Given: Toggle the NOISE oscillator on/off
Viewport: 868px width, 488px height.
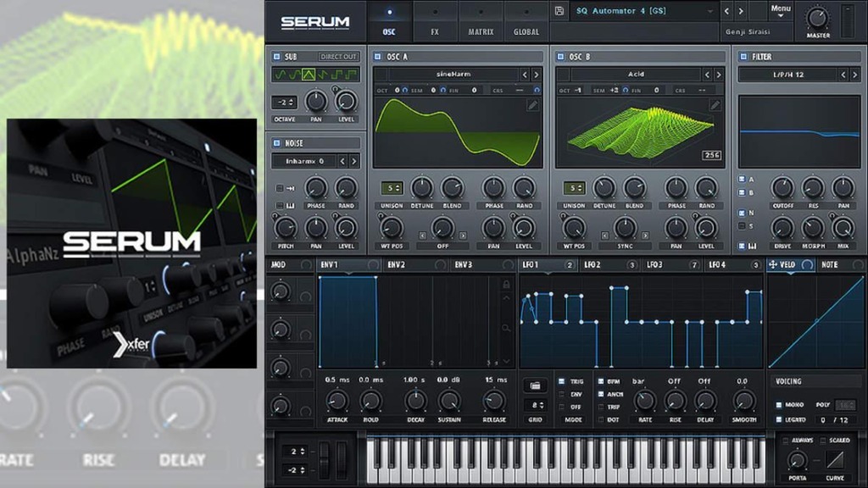Looking at the screenshot, I should [x=277, y=142].
